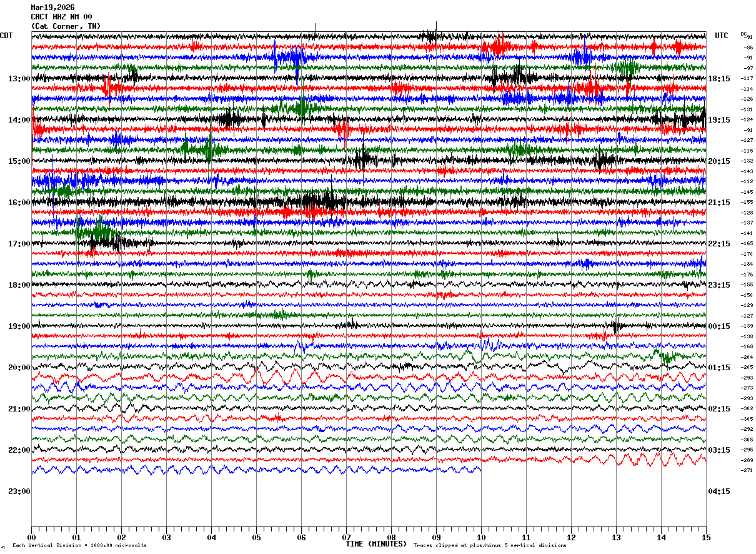Click the 23:15 UTC time label
This screenshot has height=554, width=756.
[719, 285]
